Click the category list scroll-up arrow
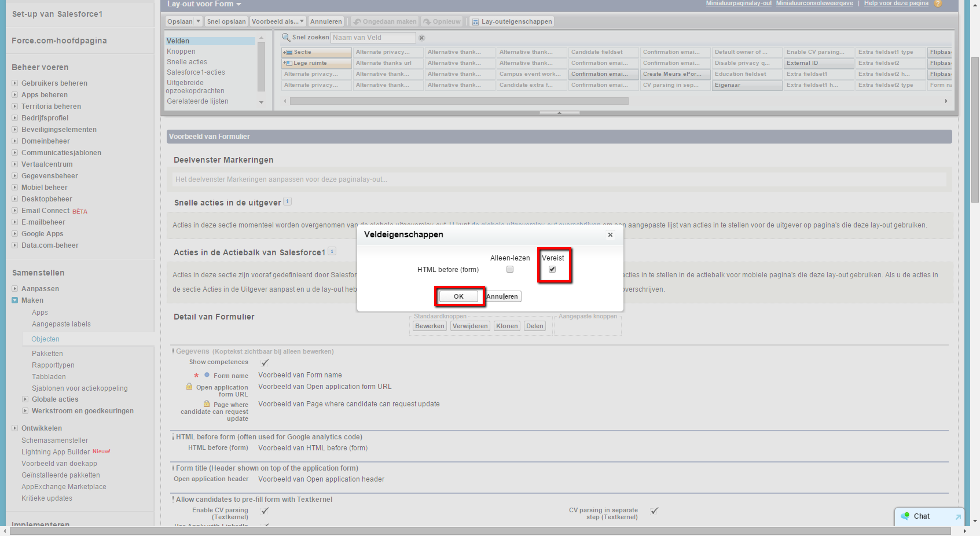 click(261, 38)
